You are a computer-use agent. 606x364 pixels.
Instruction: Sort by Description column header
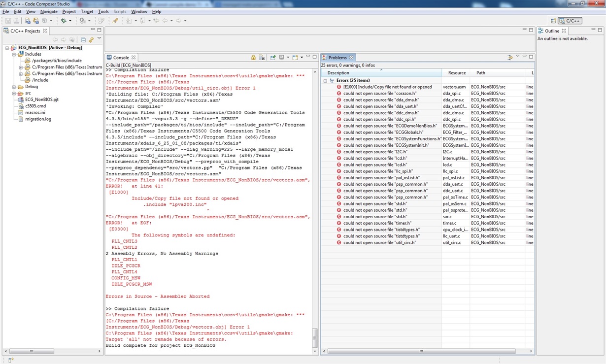click(381, 73)
